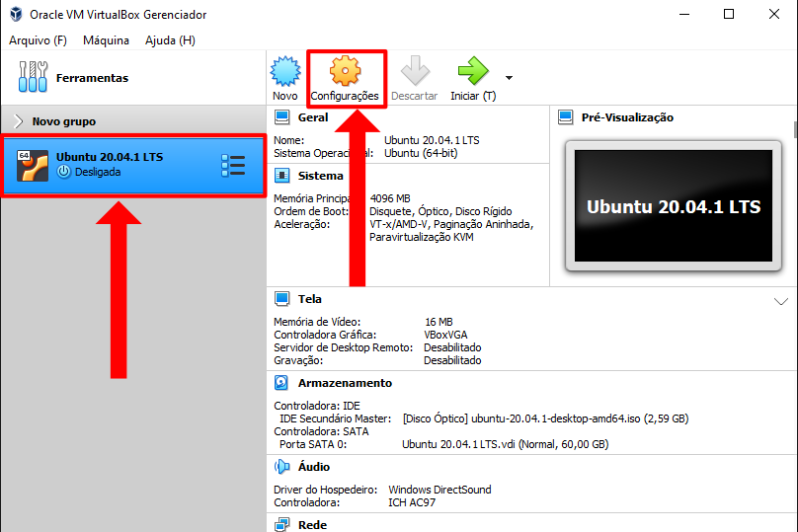Viewport: 798px width, 532px height.
Task: Click the VBoxVGA graphics controller value
Action: (x=445, y=335)
